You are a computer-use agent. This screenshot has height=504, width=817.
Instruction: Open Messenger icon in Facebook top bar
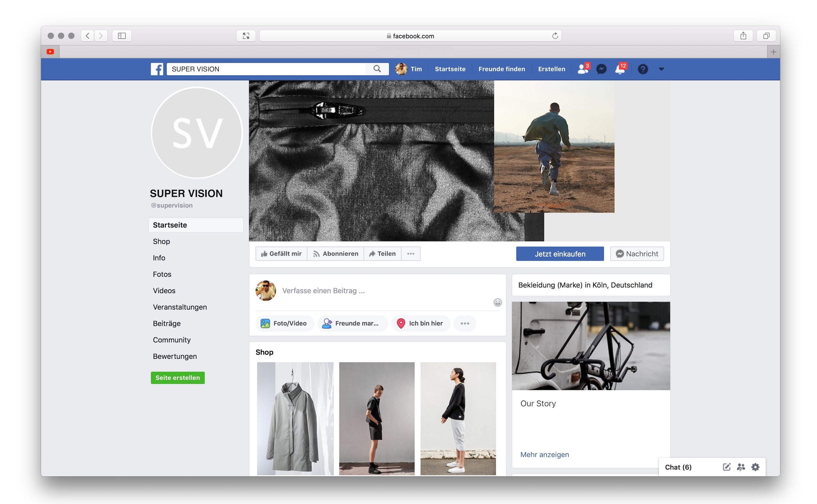[601, 69]
